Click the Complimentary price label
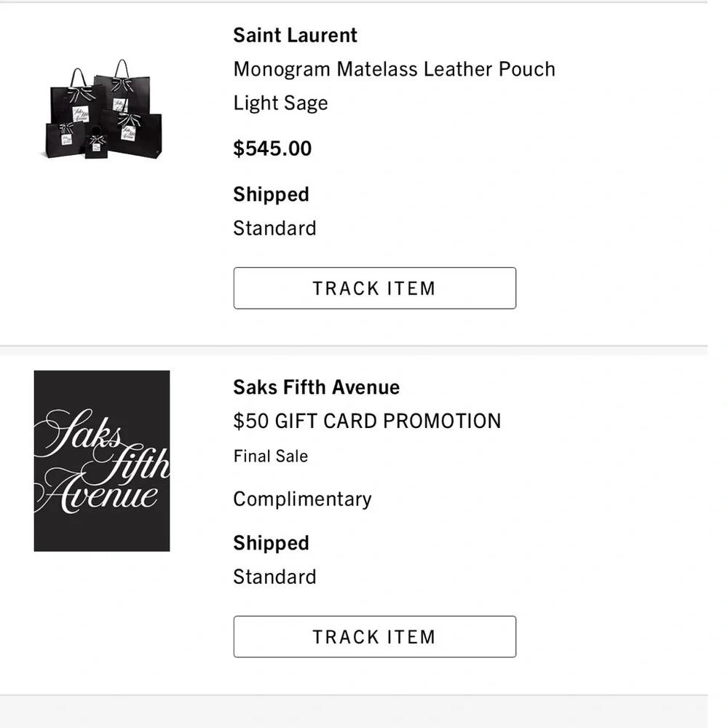 click(x=302, y=499)
